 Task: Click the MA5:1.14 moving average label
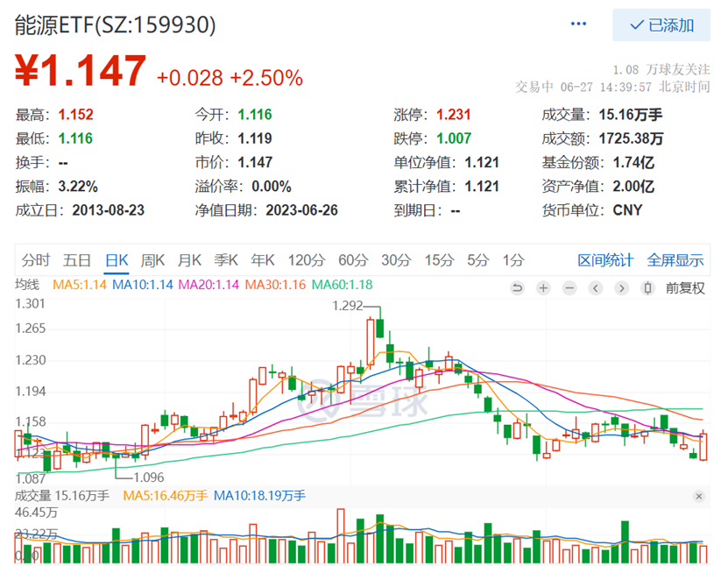point(80,285)
